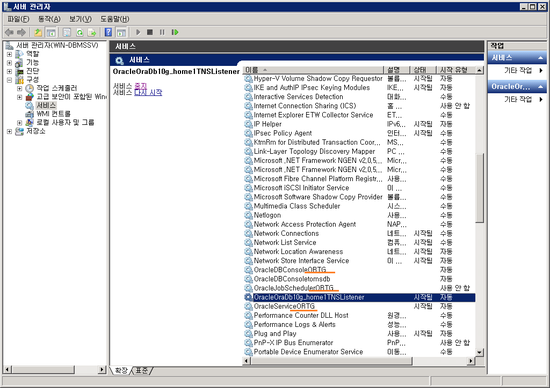Click the tree pane horizontal scroll right arrow

tap(102, 369)
